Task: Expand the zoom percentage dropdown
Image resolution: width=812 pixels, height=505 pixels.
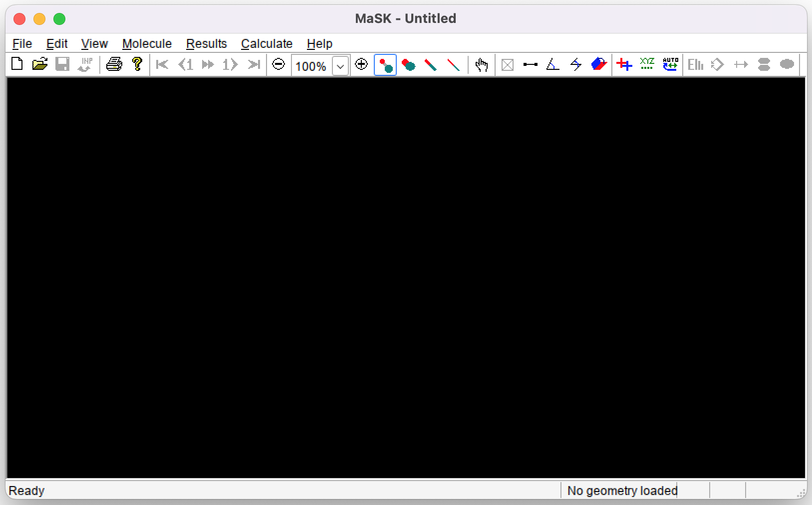Action: click(x=340, y=65)
